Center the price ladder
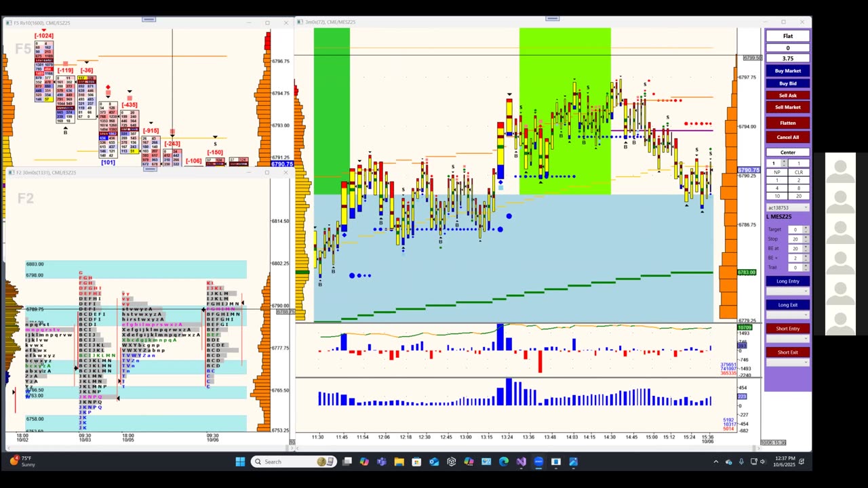Viewport: 868px width, 488px height. pos(787,152)
